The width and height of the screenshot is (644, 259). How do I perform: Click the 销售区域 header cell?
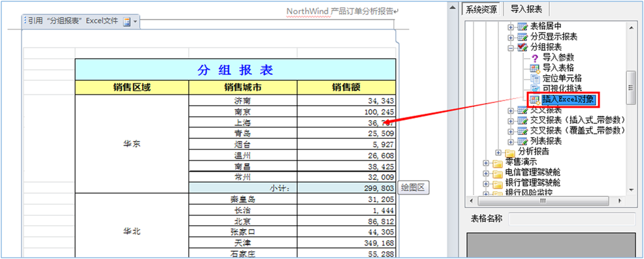(x=132, y=87)
